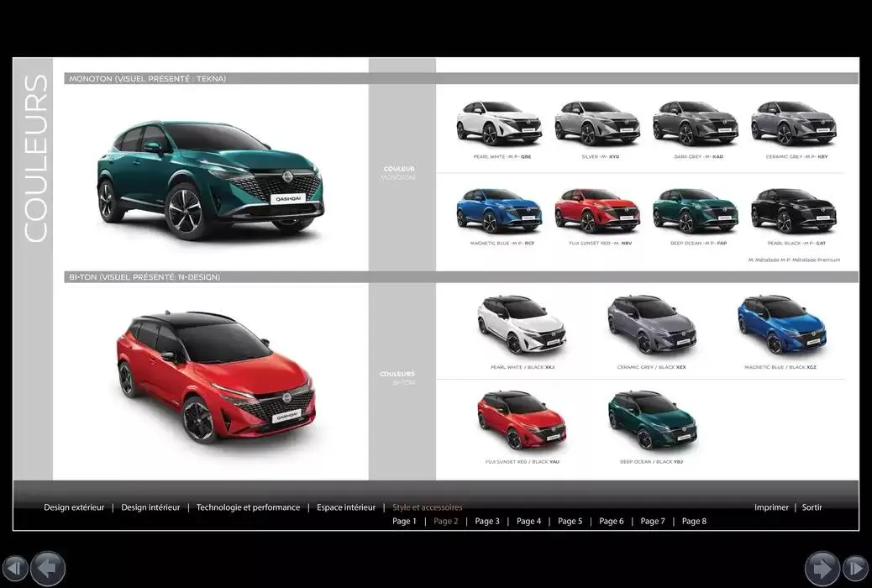Click the previous page arrow
The height and width of the screenshot is (588, 872).
pyautogui.click(x=48, y=568)
